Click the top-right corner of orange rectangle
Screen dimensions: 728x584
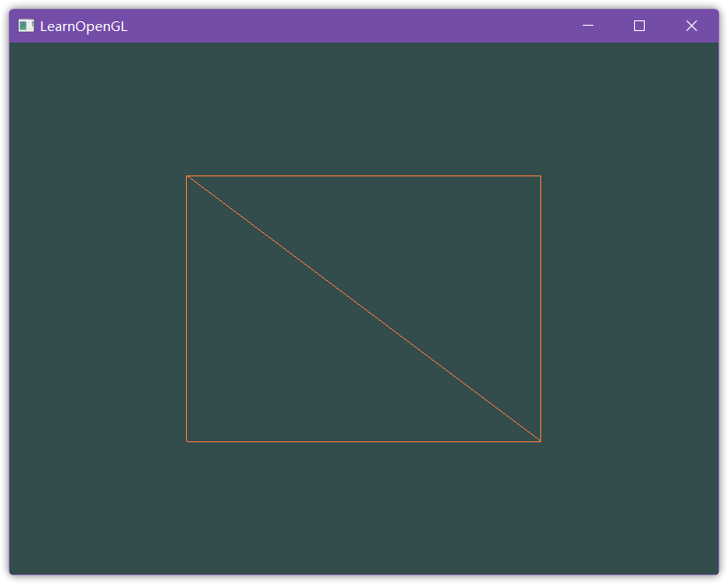[540, 176]
